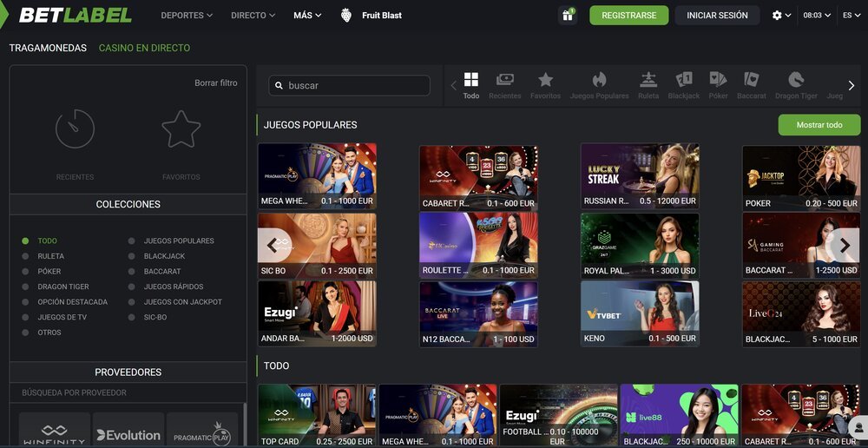
Task: Click the INICIAR SESIÓN button
Action: 718,16
